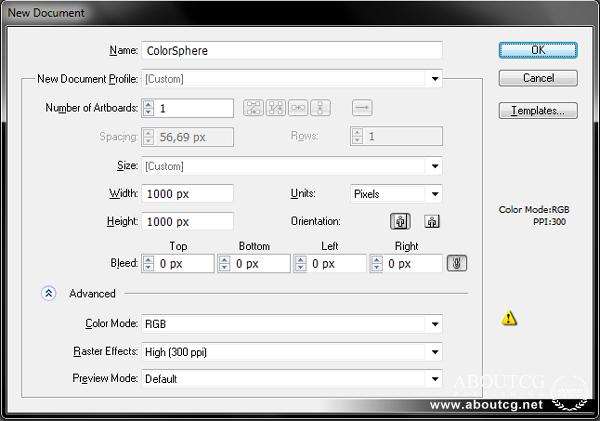Open the New Document Profile dropdown

tap(436, 78)
